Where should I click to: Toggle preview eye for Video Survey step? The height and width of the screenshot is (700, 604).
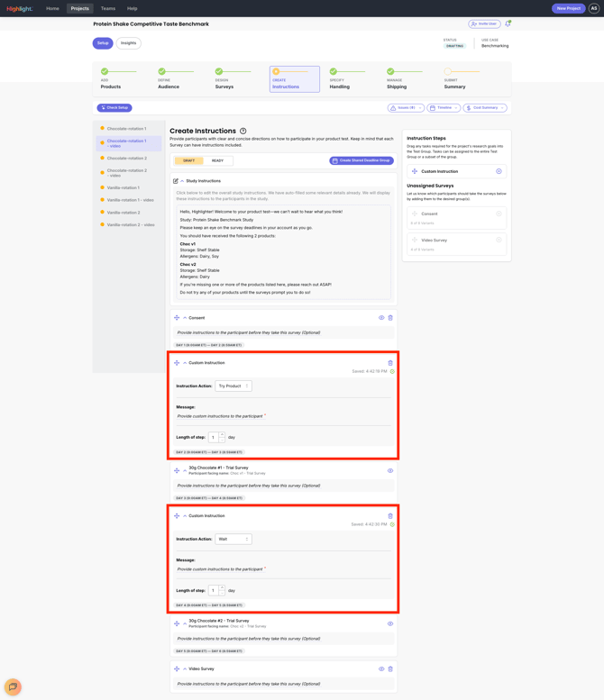point(381,668)
